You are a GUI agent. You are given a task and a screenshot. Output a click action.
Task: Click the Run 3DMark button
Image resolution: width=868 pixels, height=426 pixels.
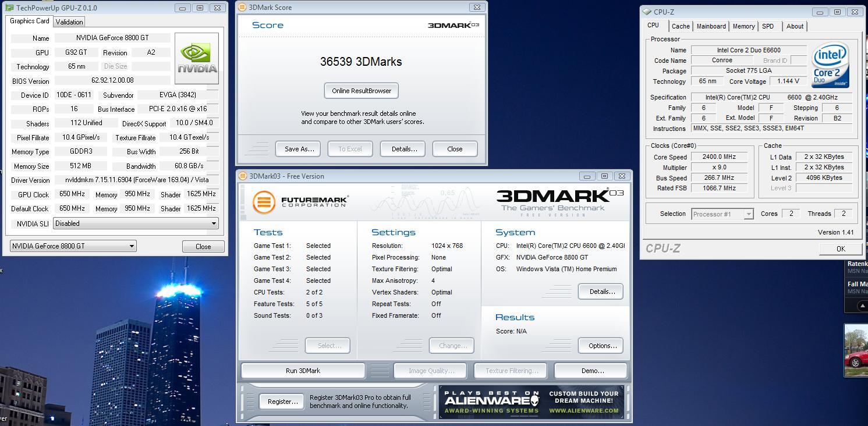[x=303, y=371]
